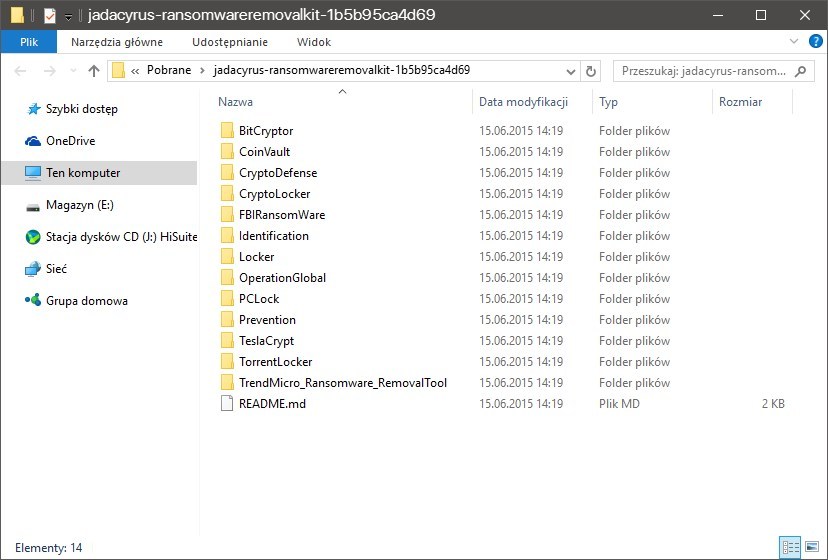
Task: Switch to details view layout
Action: pyautogui.click(x=790, y=546)
